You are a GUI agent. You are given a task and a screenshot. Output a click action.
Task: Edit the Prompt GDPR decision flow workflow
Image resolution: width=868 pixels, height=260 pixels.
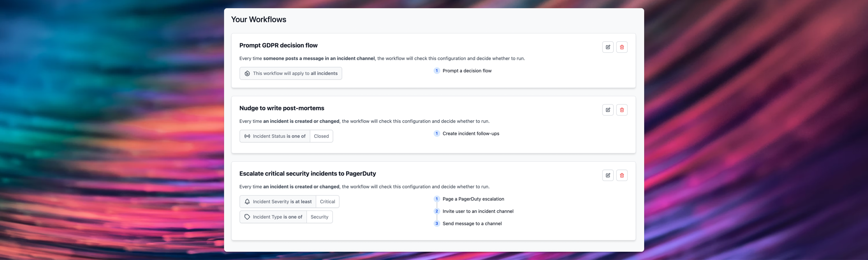coord(608,47)
